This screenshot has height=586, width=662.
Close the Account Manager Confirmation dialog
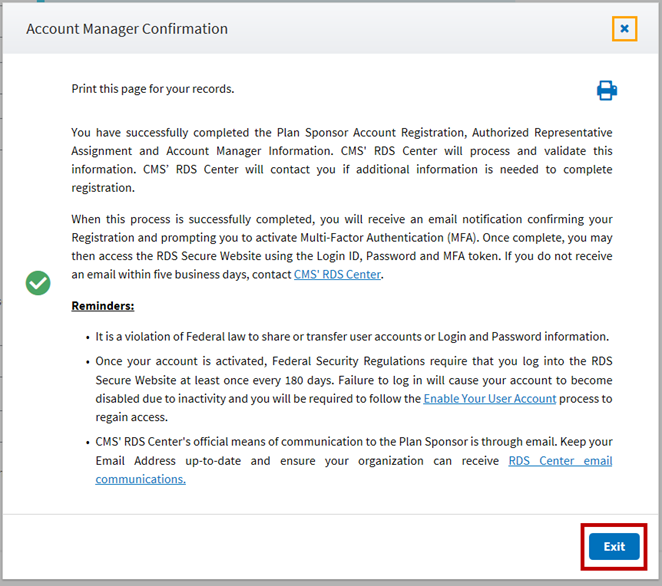pyautogui.click(x=624, y=29)
